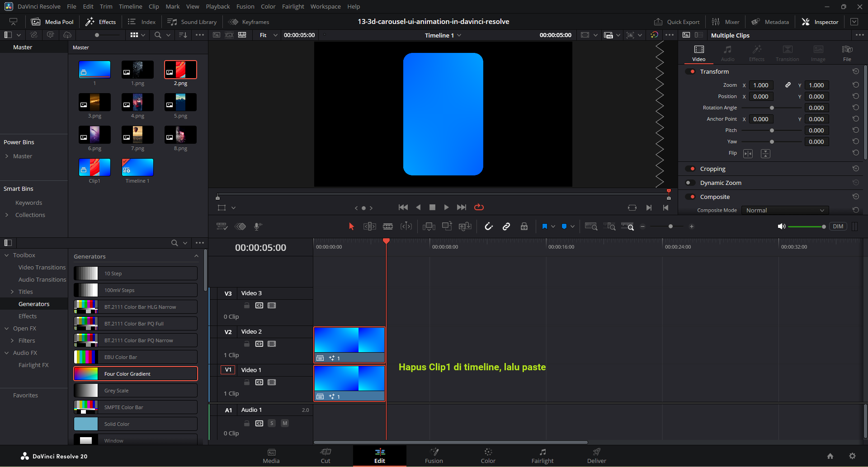Expand the Titles category in Toolbox
Viewport: 868px width, 467px height.
12,292
